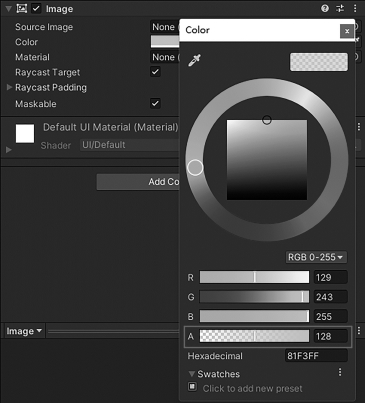
Task: Open the material's three-dot options menu
Action: [x=359, y=127]
